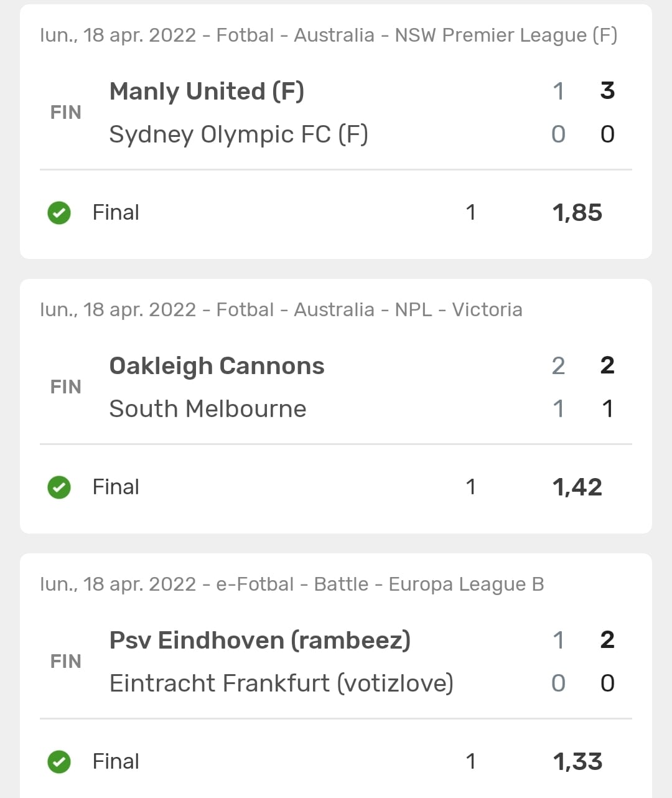The width and height of the screenshot is (672, 798).
Task: Open NPL - Victoria match header
Action: point(281,310)
